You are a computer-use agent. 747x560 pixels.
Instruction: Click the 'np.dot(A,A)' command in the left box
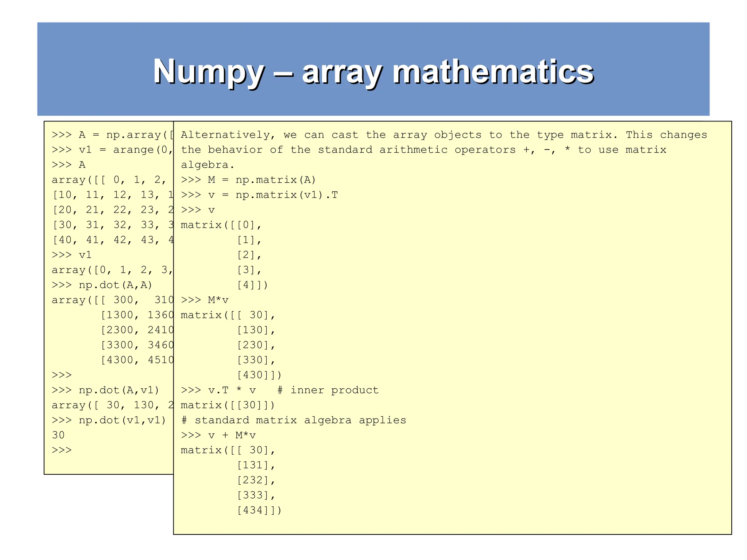[115, 285]
